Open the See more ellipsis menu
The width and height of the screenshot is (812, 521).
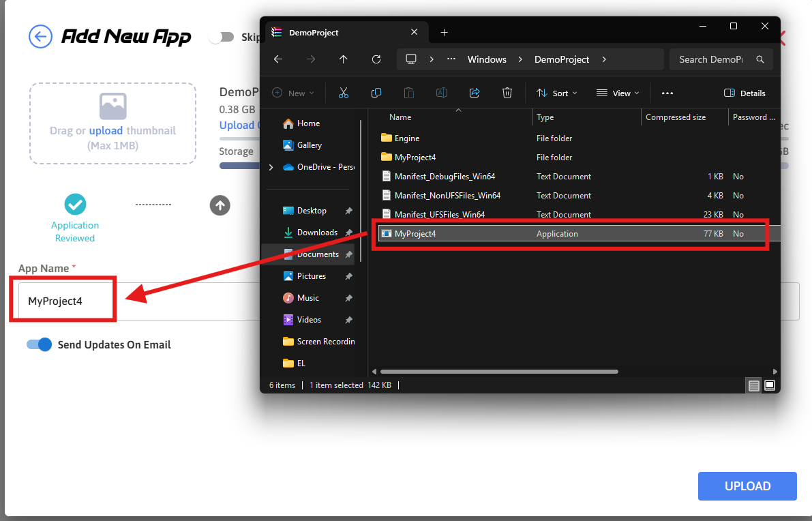(x=667, y=93)
